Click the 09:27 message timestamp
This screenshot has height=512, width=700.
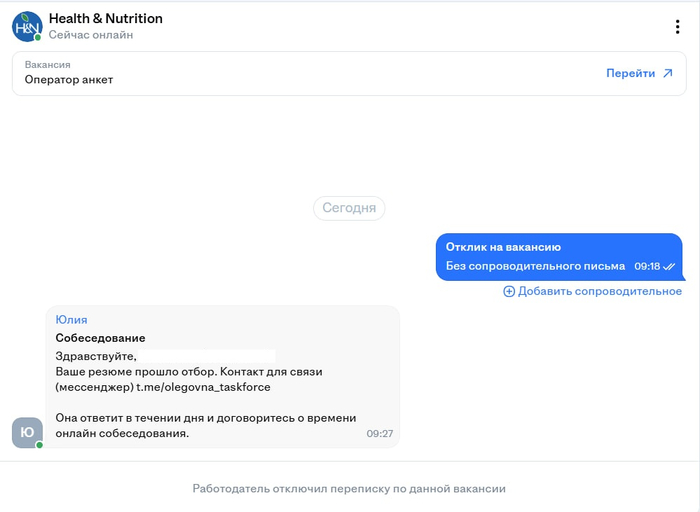(380, 434)
